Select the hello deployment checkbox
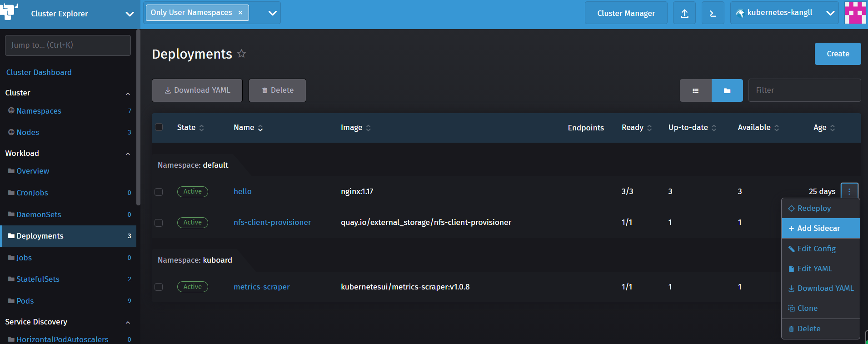The height and width of the screenshot is (344, 868). coord(159,192)
